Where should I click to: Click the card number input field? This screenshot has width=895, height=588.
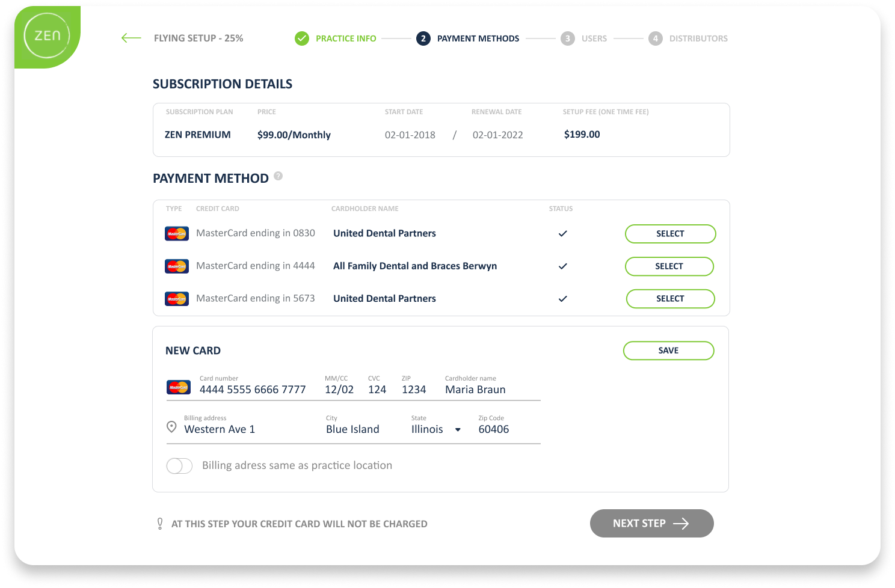253,390
